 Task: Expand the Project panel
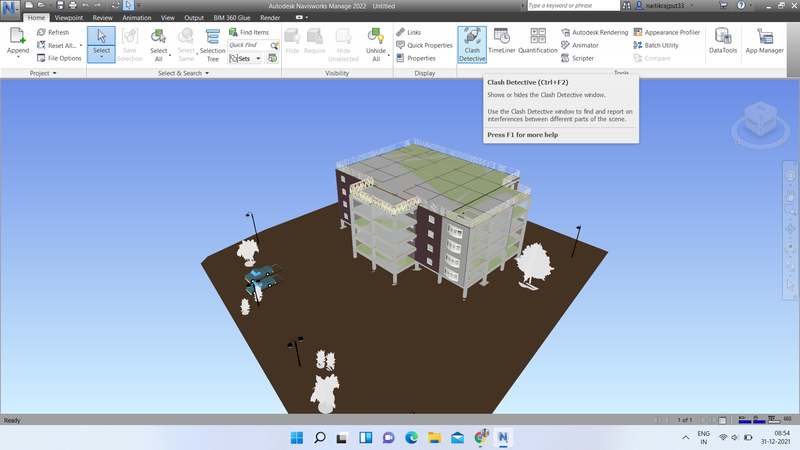click(43, 73)
